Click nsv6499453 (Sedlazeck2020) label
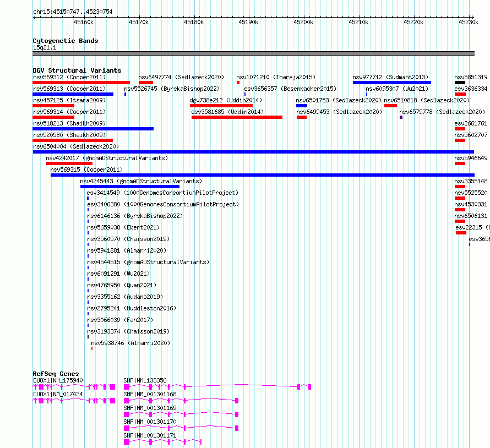Image resolution: width=490 pixels, height=448 pixels. pyautogui.click(x=339, y=112)
